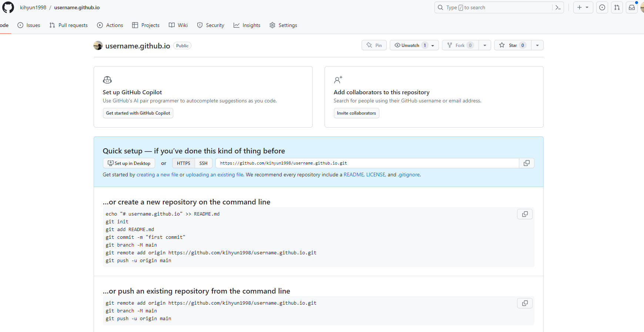Click Get started with GitHub Copilot
The width and height of the screenshot is (644, 332).
coord(138,113)
